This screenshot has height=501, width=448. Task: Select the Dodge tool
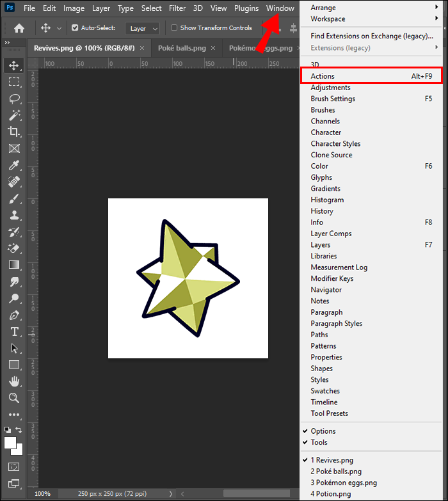(13, 298)
